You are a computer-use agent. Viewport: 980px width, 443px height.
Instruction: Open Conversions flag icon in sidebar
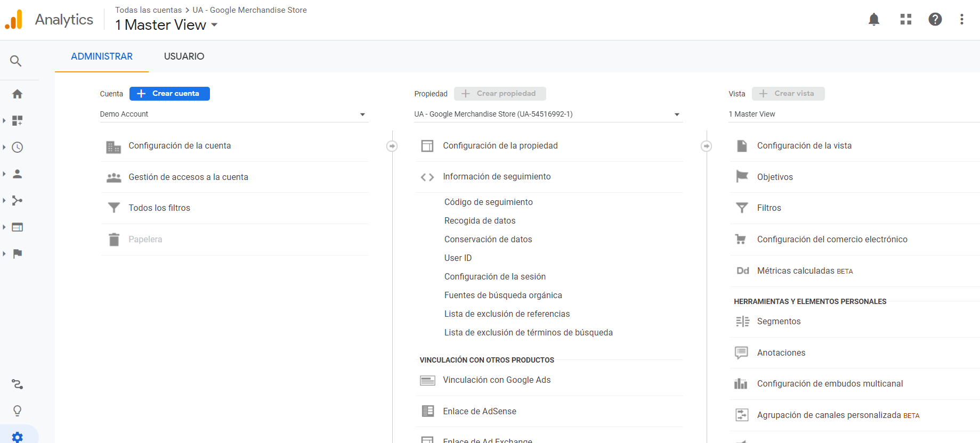17,254
